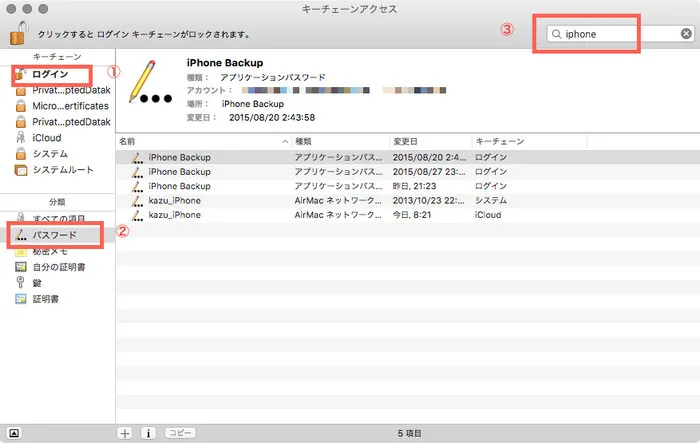Click the folder icon beside システムルート
This screenshot has width=700, height=443.
[21, 170]
